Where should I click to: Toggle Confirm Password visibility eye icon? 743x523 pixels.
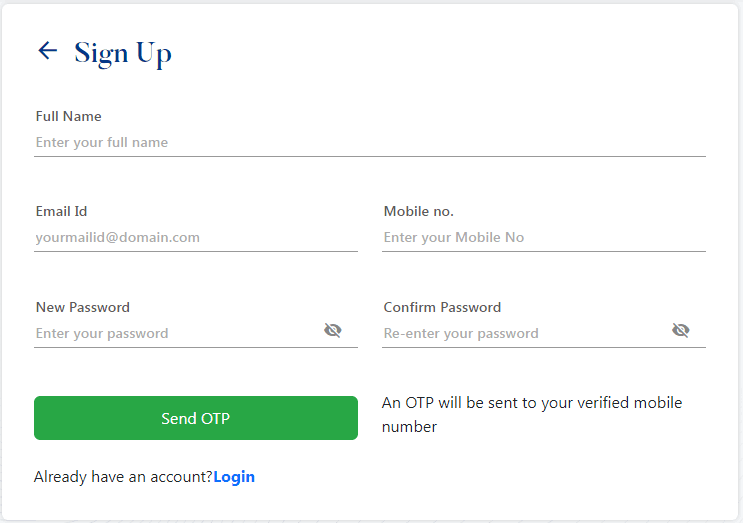tap(681, 331)
